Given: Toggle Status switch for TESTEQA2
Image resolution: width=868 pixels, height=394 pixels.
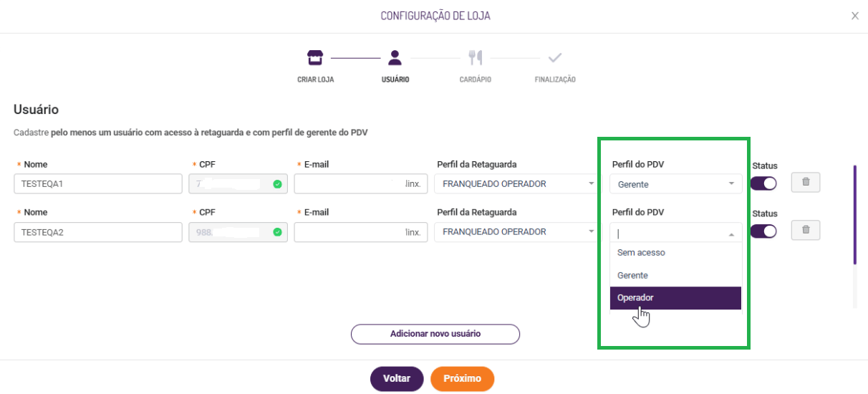Looking at the screenshot, I should pyautogui.click(x=763, y=231).
